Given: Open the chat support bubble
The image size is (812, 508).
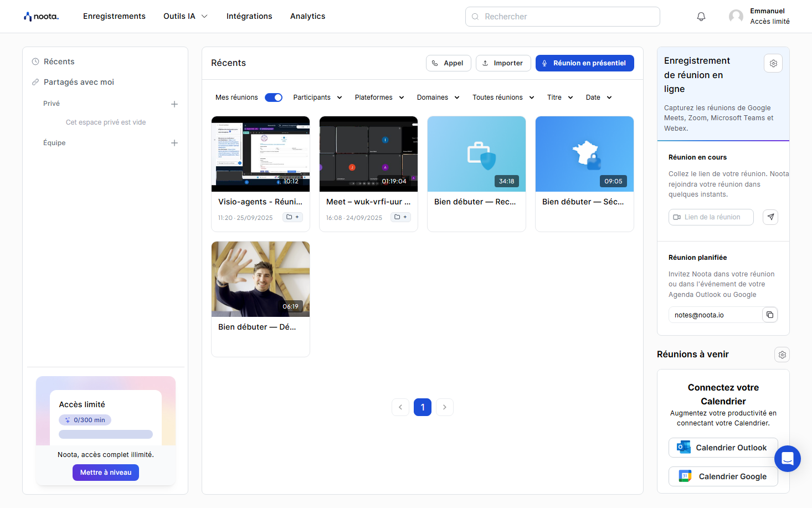Looking at the screenshot, I should (x=787, y=459).
